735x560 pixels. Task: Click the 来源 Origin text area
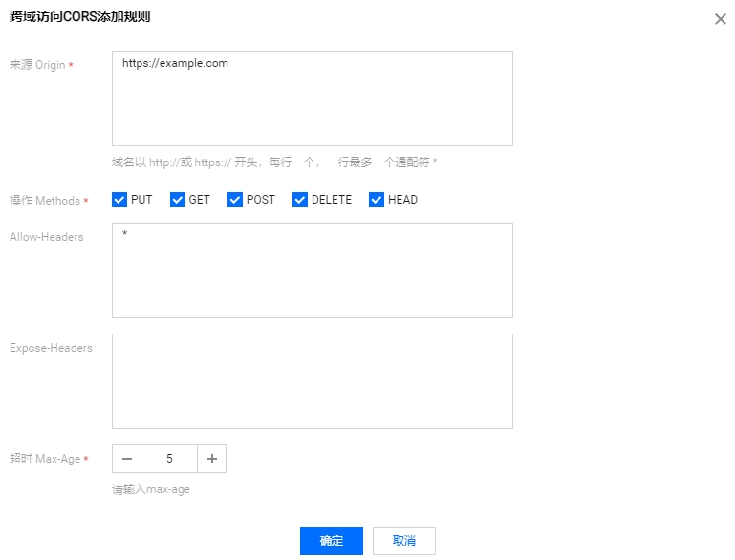click(x=312, y=98)
